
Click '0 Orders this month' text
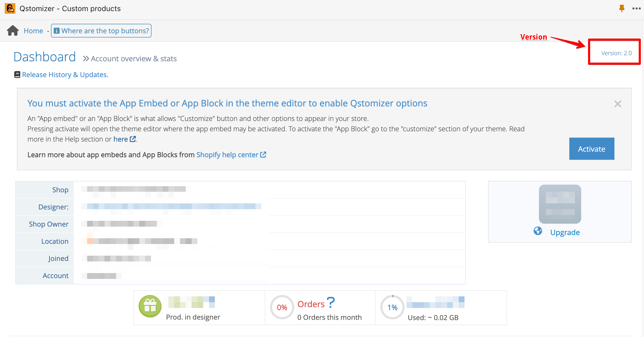[x=329, y=317]
